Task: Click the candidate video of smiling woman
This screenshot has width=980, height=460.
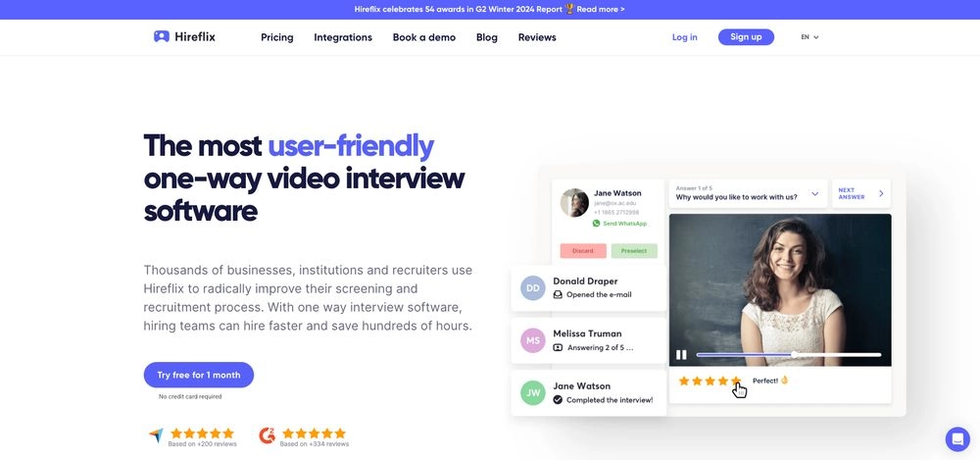Action: coord(780,289)
